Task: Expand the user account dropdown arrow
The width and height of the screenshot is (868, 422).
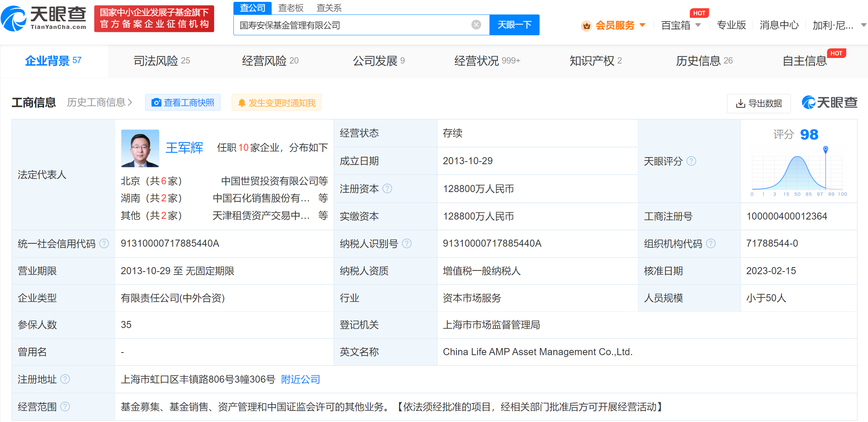Action: pos(863,25)
